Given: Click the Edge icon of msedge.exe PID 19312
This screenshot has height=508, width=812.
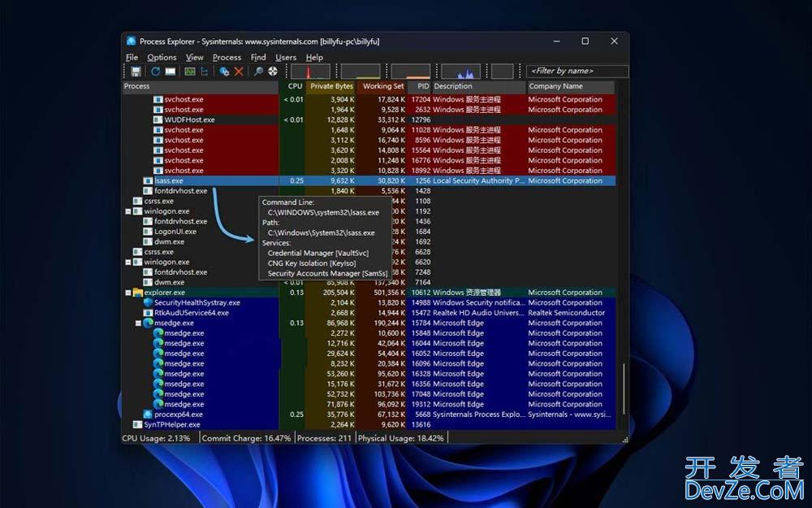Looking at the screenshot, I should 158,404.
